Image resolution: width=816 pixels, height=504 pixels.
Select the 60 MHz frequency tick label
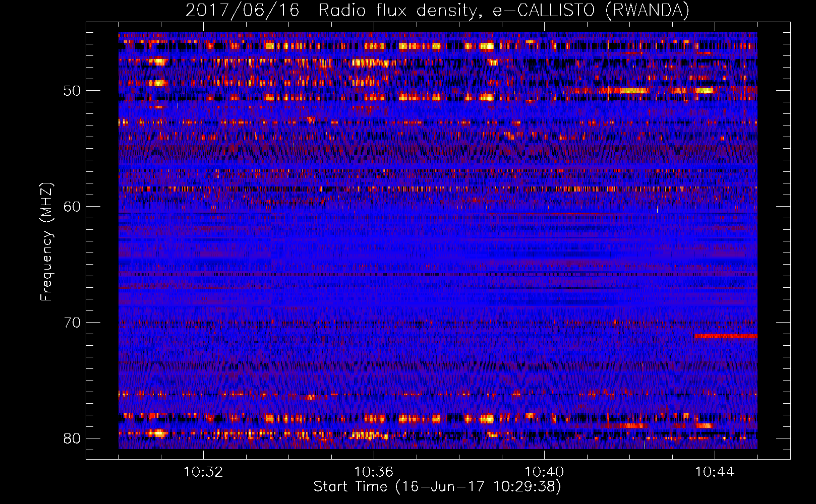tap(72, 207)
